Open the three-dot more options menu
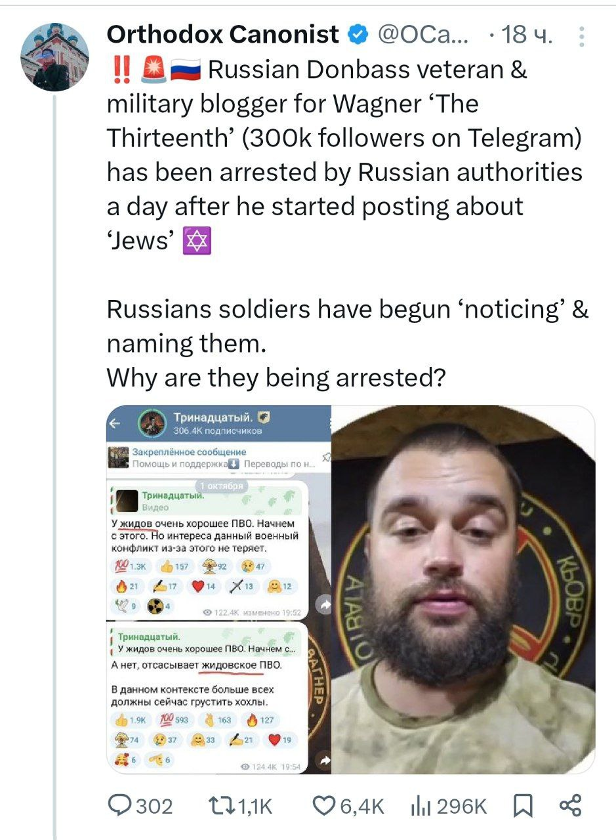 (581, 37)
